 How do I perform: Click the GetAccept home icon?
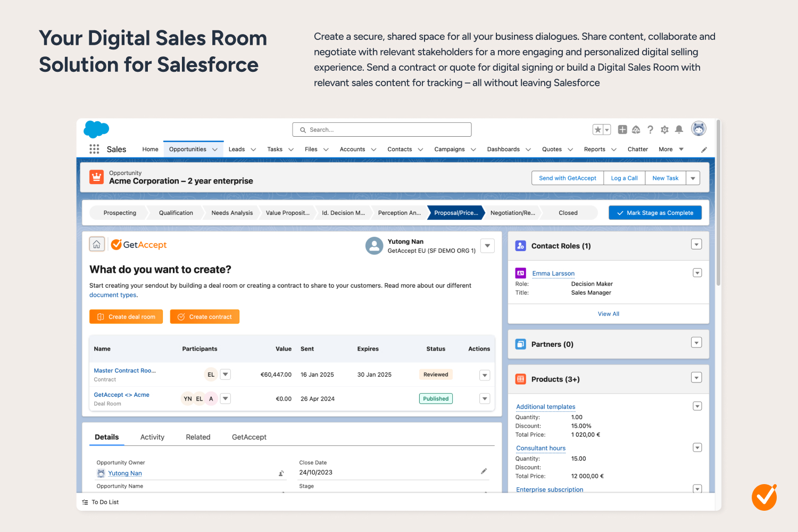(x=97, y=244)
